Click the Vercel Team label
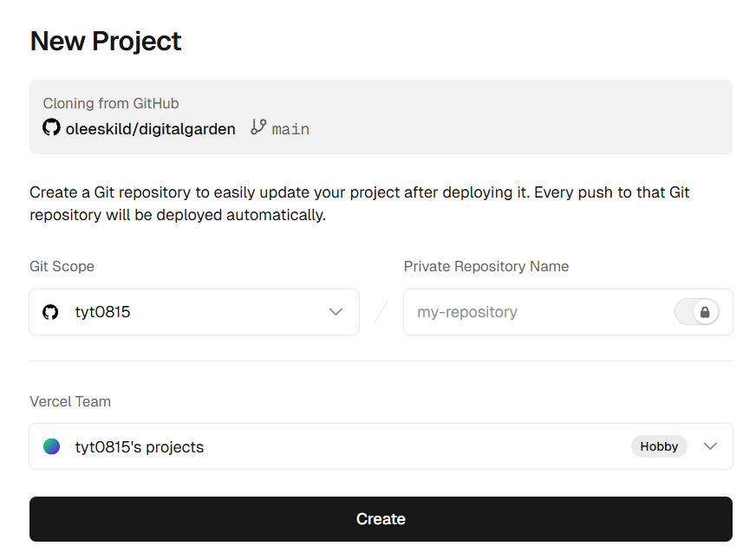756x546 pixels. [x=70, y=401]
